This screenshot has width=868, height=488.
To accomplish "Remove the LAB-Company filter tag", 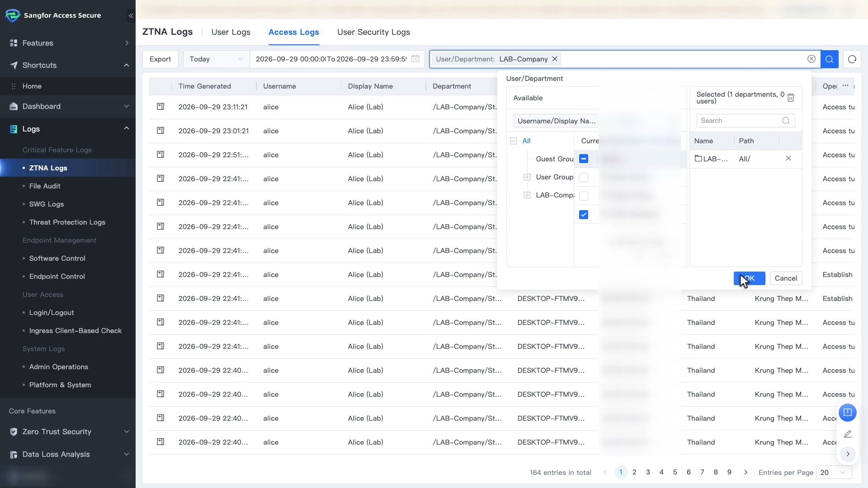I will coord(555,59).
